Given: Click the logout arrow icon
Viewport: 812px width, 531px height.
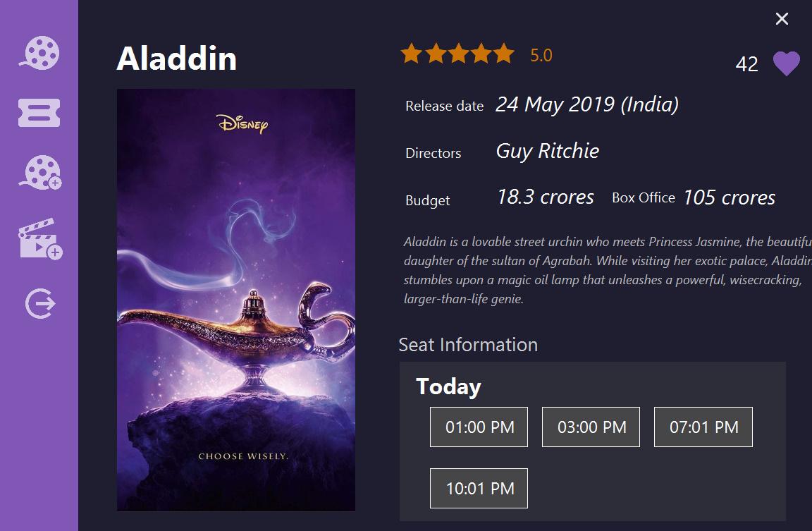Looking at the screenshot, I should click(x=40, y=303).
